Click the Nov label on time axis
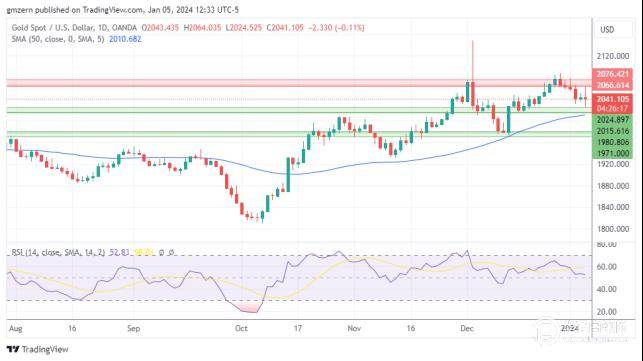The height and width of the screenshot is (361, 643). [x=354, y=329]
